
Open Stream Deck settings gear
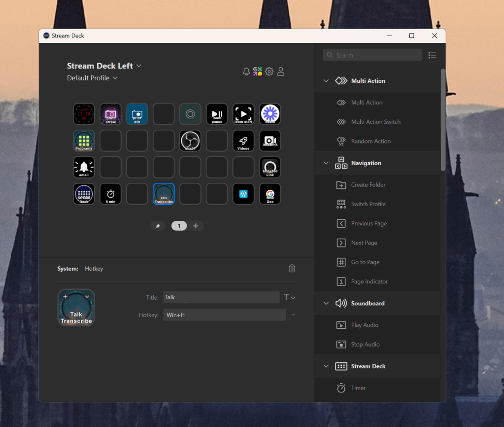point(269,71)
